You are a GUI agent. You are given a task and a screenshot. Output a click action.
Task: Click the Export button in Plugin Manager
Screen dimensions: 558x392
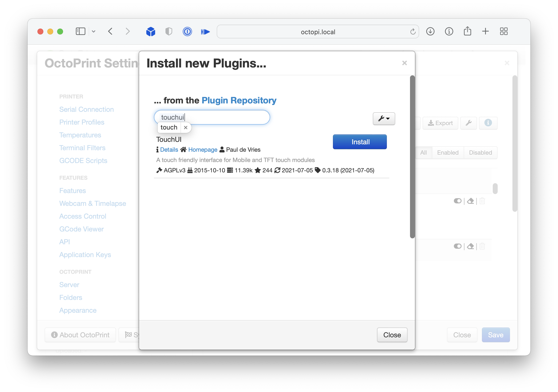[x=440, y=123]
